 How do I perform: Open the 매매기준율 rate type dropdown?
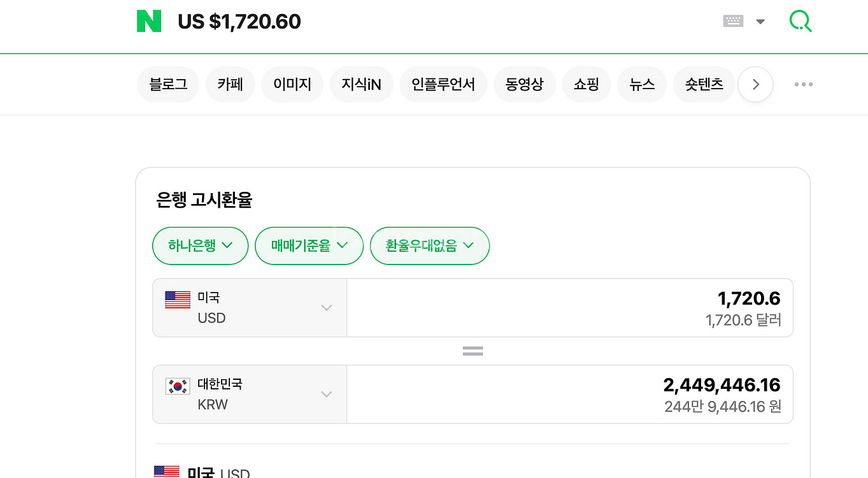[x=309, y=245]
